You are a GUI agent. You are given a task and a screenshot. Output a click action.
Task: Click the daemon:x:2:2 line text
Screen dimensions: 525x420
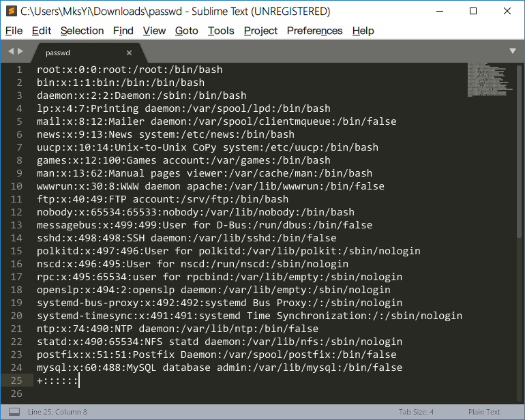click(x=142, y=95)
